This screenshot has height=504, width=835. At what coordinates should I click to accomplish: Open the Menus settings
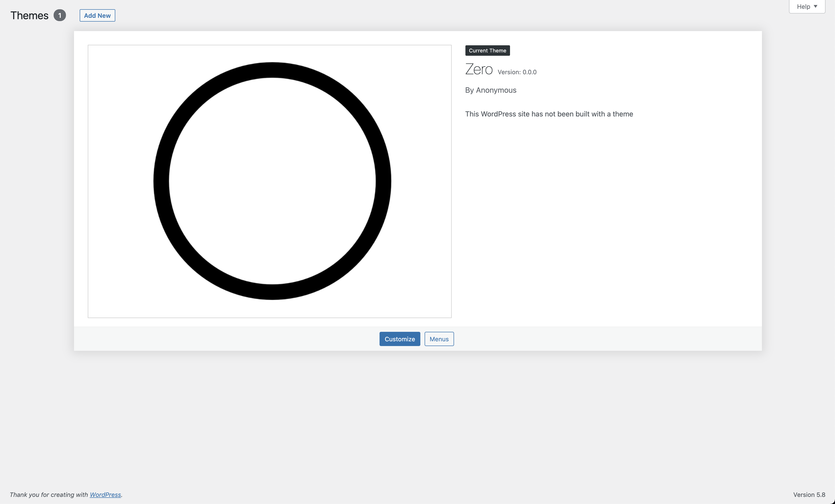[439, 339]
